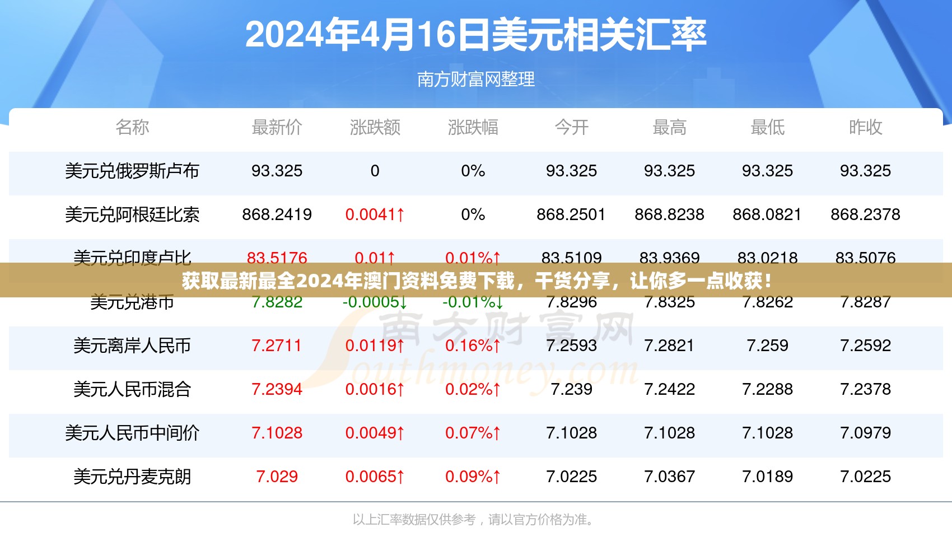
Task: Click the 最高 column header
Action: coord(669,127)
